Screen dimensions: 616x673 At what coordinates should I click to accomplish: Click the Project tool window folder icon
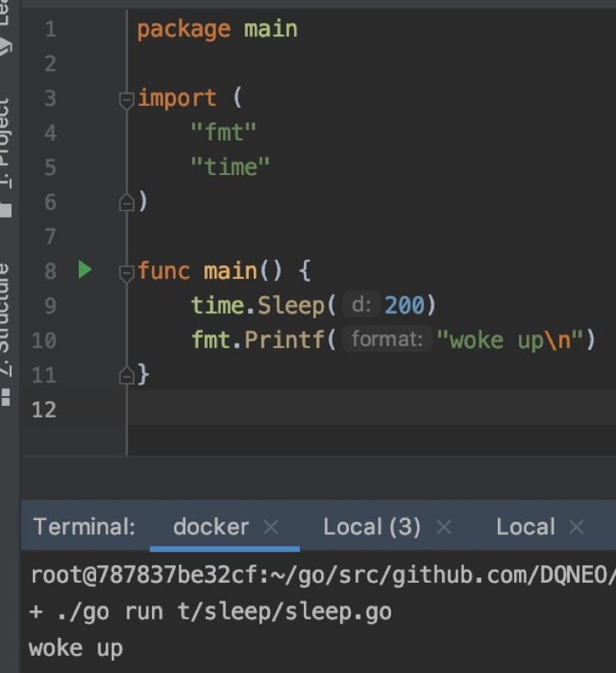(x=7, y=210)
